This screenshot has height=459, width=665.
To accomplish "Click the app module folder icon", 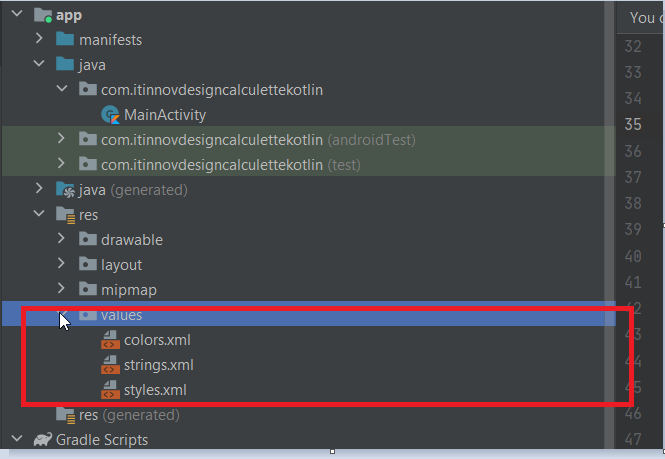I will pyautogui.click(x=43, y=15).
